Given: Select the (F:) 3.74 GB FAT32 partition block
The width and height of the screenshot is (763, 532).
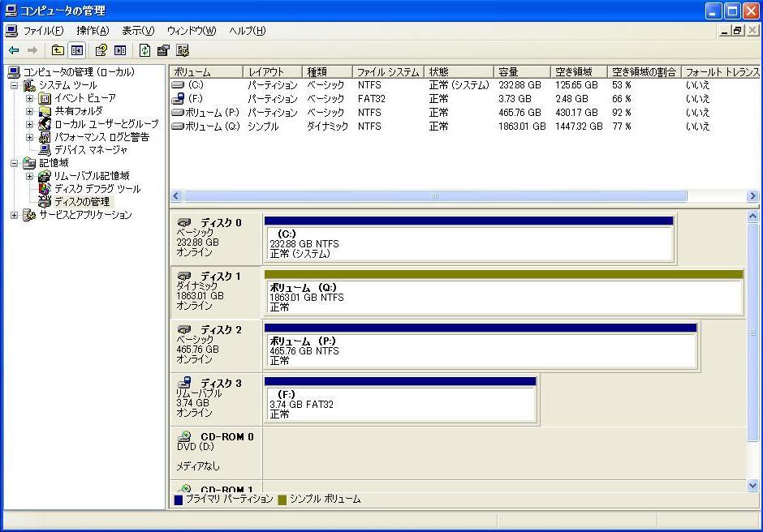Looking at the screenshot, I should click(400, 400).
